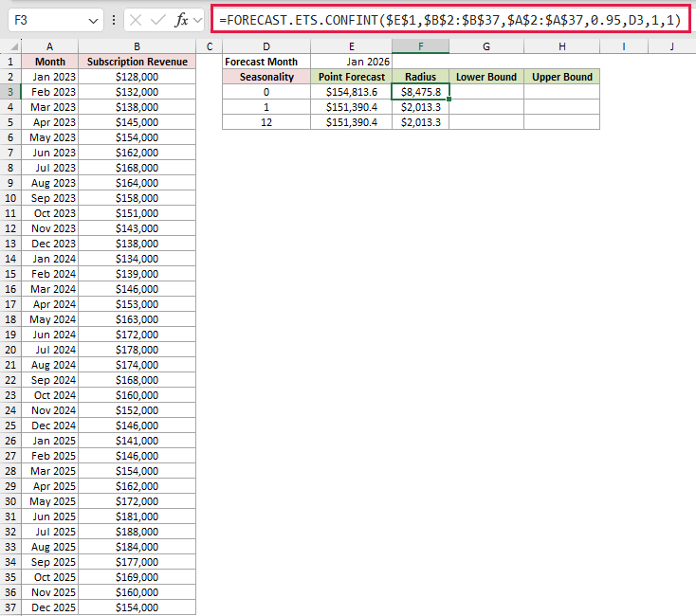
Task: Click the $168,000 cell for Jul 2023
Action: [137, 168]
